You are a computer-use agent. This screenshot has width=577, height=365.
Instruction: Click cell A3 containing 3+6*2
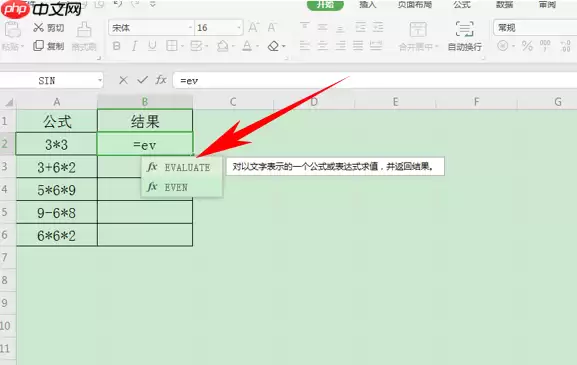click(57, 167)
